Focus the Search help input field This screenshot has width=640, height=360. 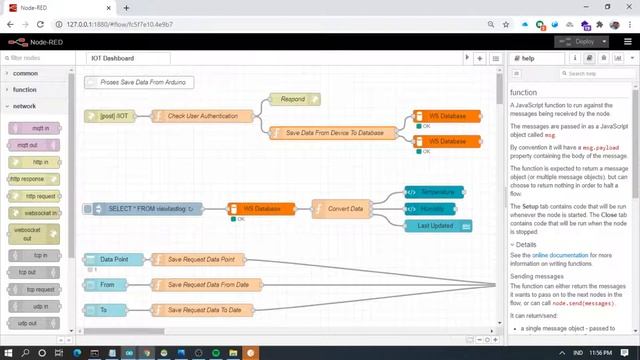598,73
